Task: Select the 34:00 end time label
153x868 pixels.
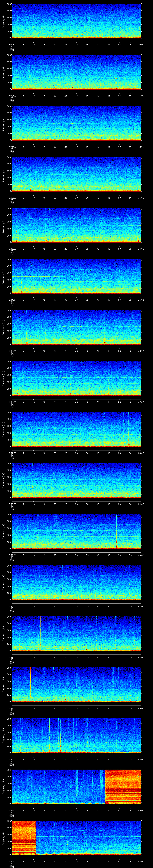Action: coord(141,248)
